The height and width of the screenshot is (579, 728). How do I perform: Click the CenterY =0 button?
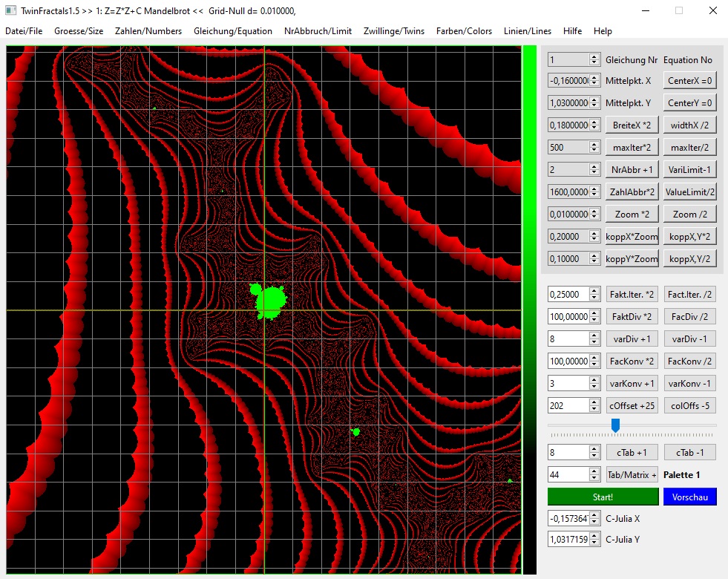[x=690, y=103]
